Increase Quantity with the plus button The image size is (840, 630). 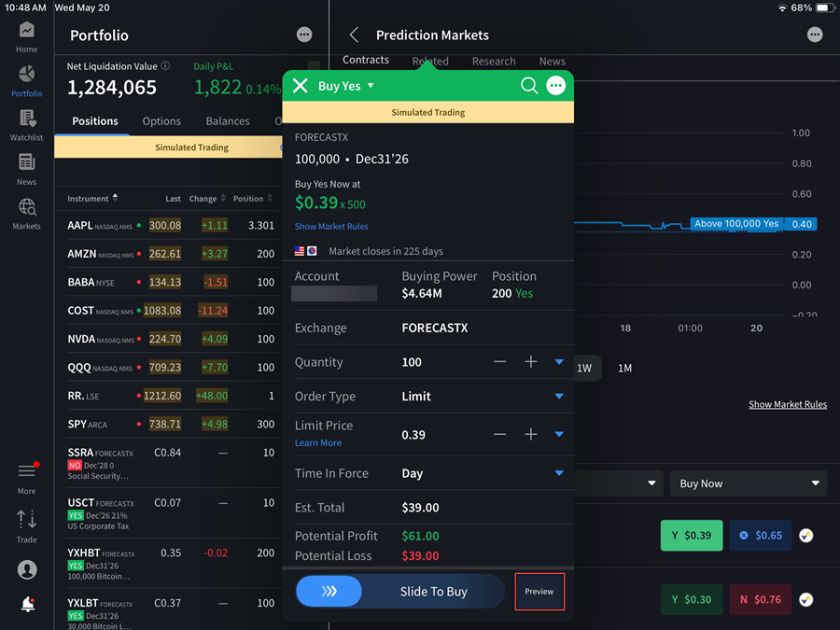point(531,362)
